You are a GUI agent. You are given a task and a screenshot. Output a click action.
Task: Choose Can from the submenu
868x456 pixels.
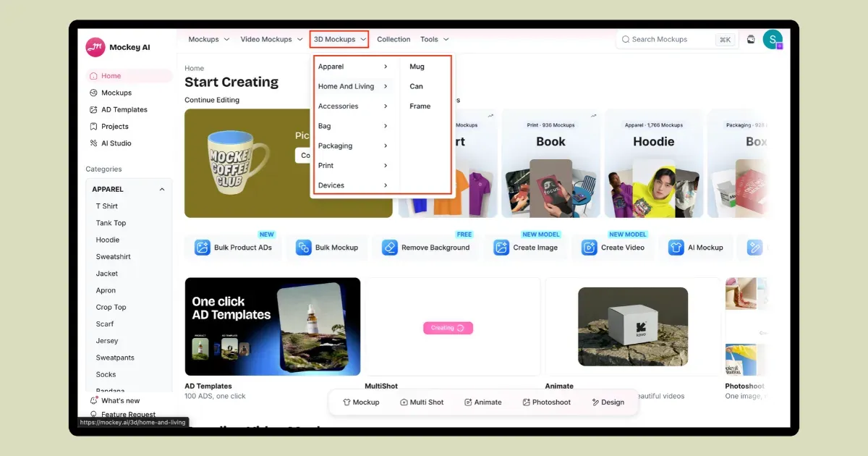(416, 86)
